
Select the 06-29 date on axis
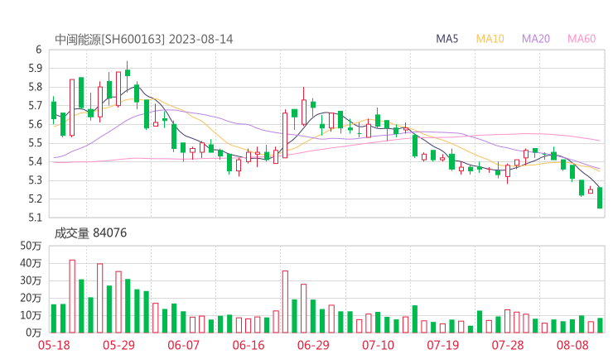tap(313, 345)
